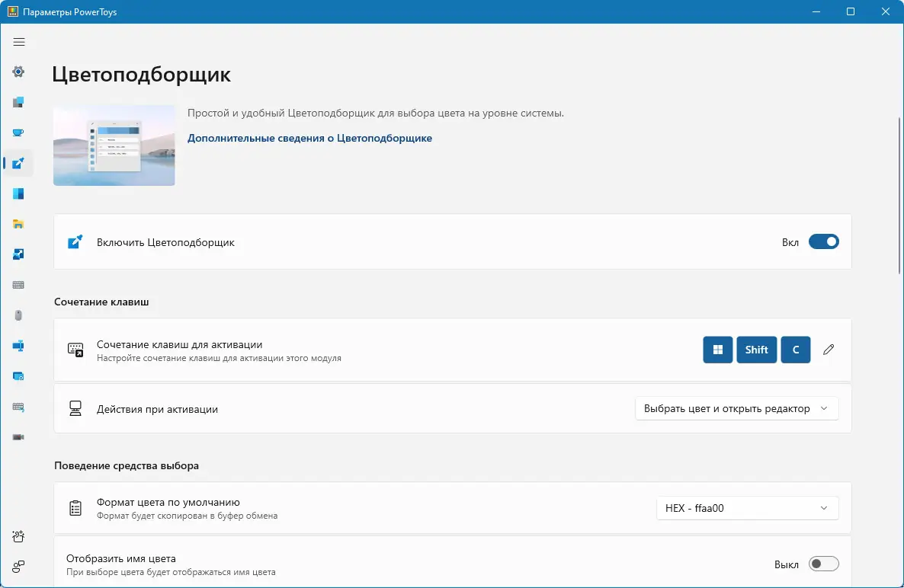Open General settings gear icon in sidebar
Image resolution: width=904 pixels, height=588 pixels.
click(x=19, y=72)
